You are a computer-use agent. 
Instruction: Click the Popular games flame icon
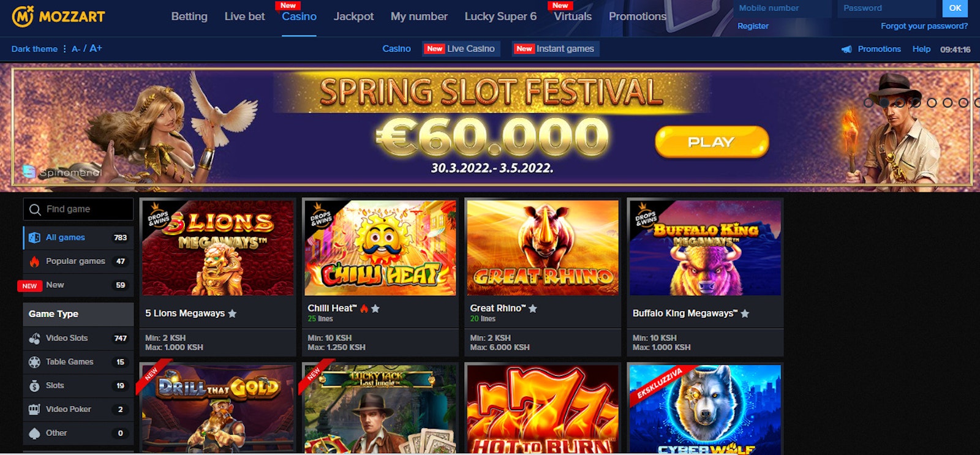34,261
